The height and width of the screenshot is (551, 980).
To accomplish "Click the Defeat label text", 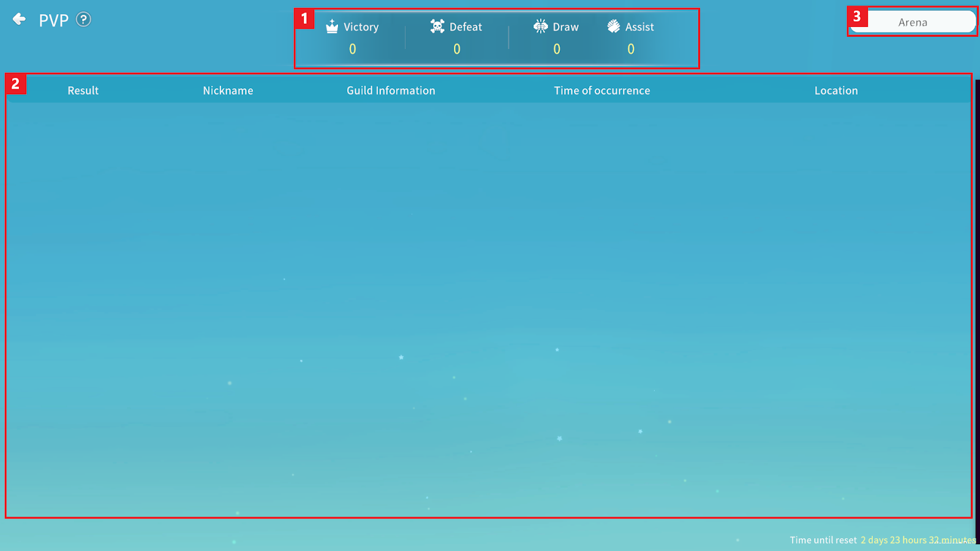I will 466,27.
